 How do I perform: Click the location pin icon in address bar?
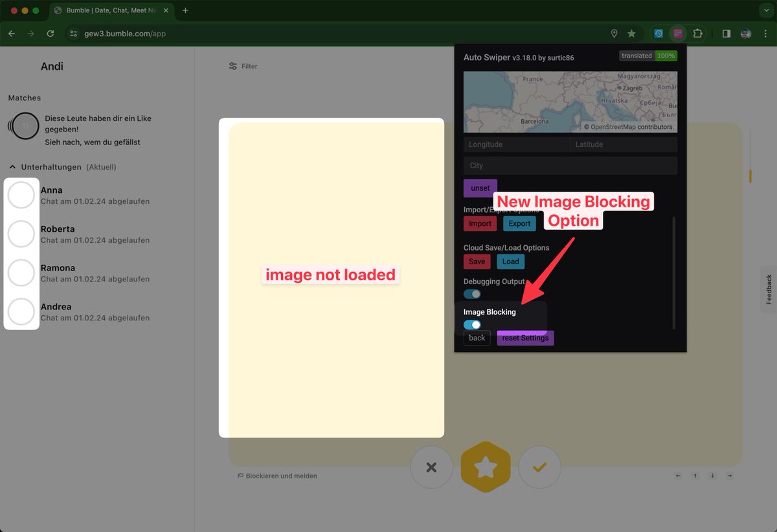614,33
